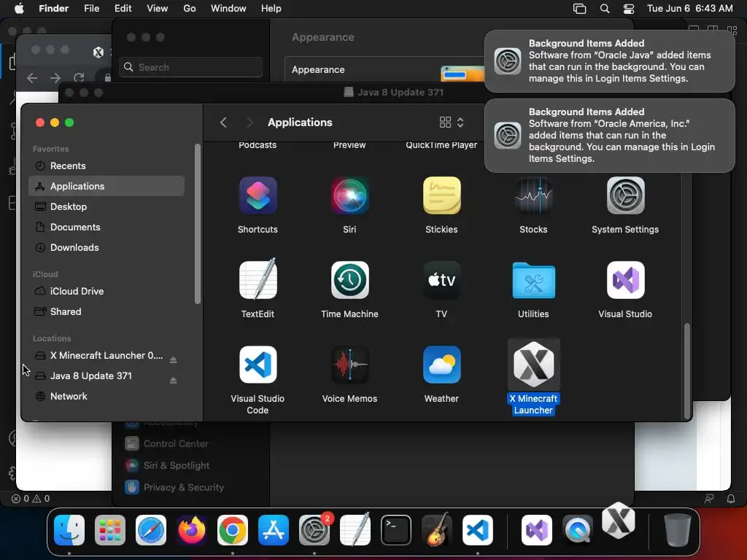Open System Settings in Applications folder
The image size is (747, 560).
(x=625, y=195)
